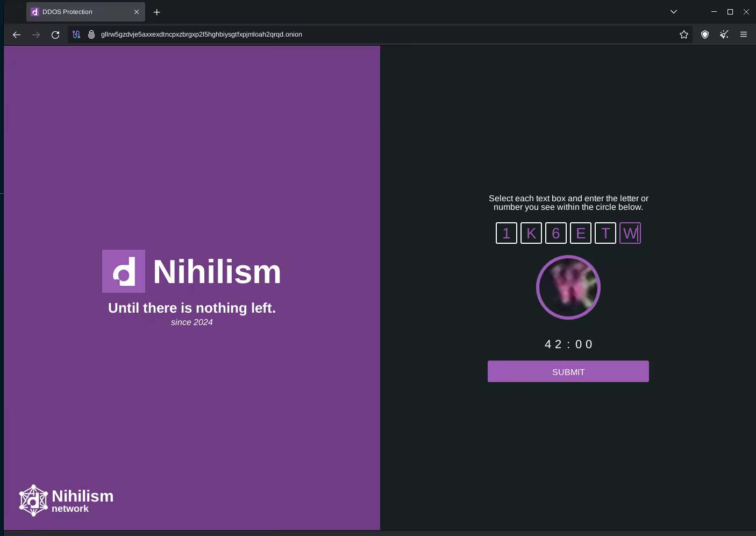
Task: Click the onion site identity icon
Action: (x=91, y=34)
